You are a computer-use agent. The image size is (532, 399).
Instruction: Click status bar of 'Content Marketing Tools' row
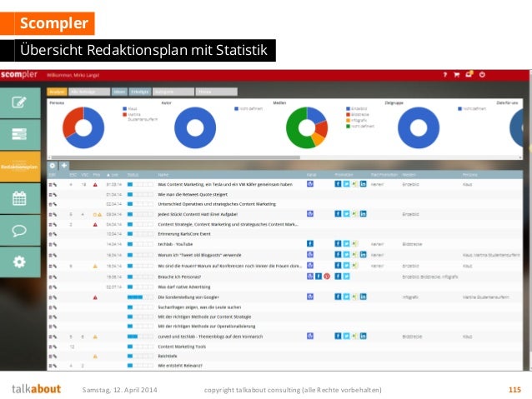[140, 347]
